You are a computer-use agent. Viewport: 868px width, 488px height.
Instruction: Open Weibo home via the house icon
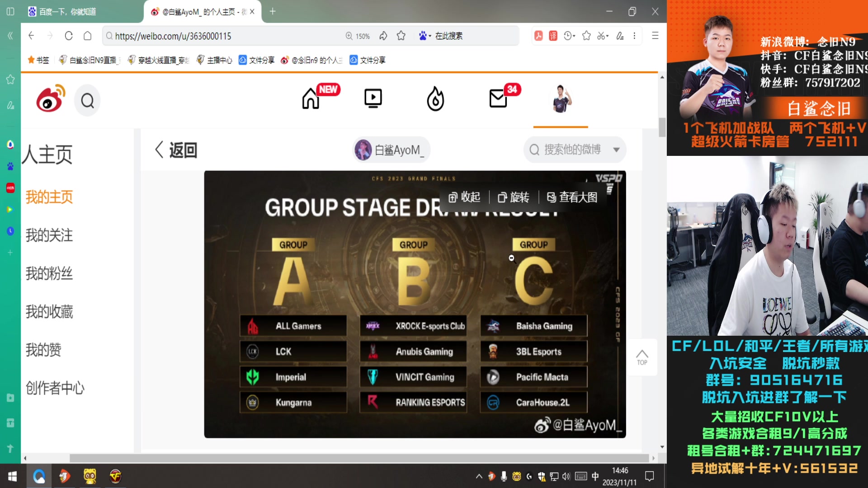[x=310, y=99]
